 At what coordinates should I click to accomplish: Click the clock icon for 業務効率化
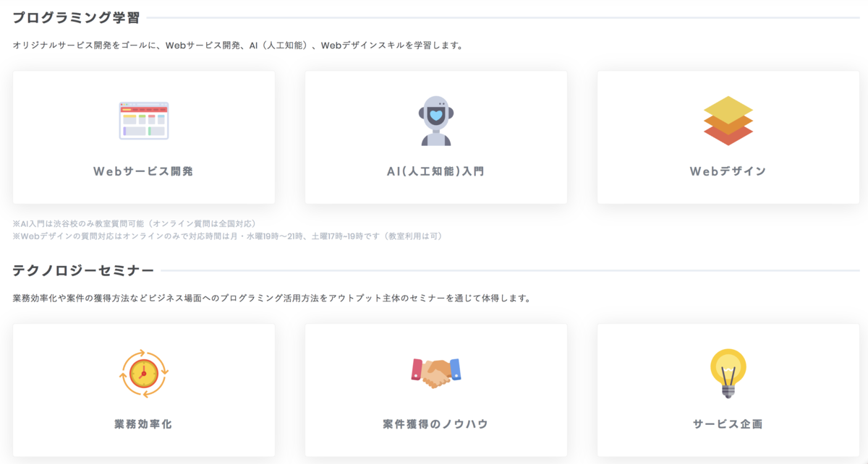point(143,372)
